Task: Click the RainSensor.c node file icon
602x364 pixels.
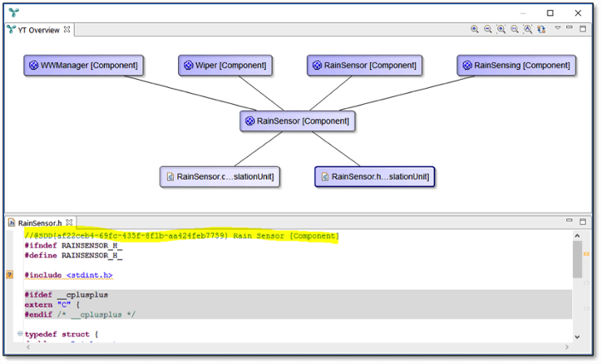Action: tap(170, 177)
